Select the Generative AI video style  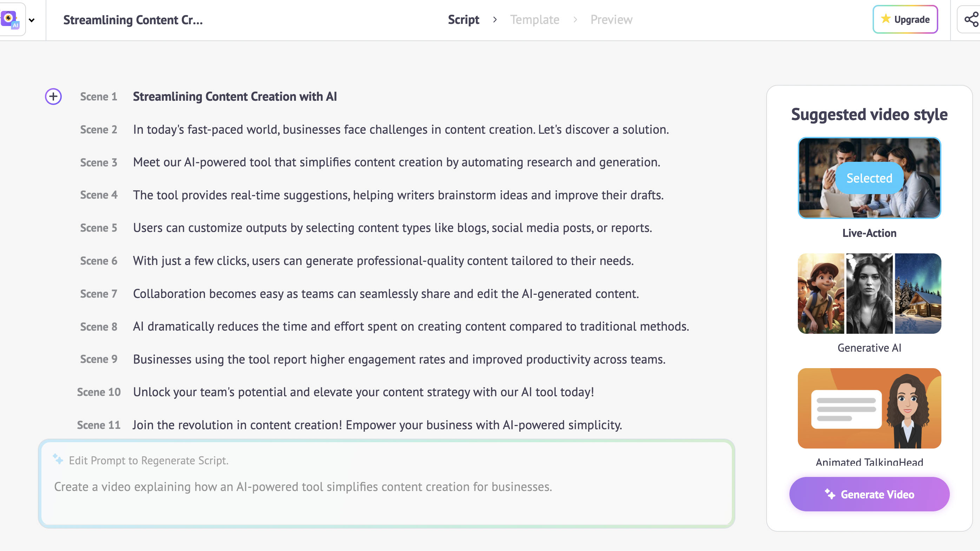point(869,293)
